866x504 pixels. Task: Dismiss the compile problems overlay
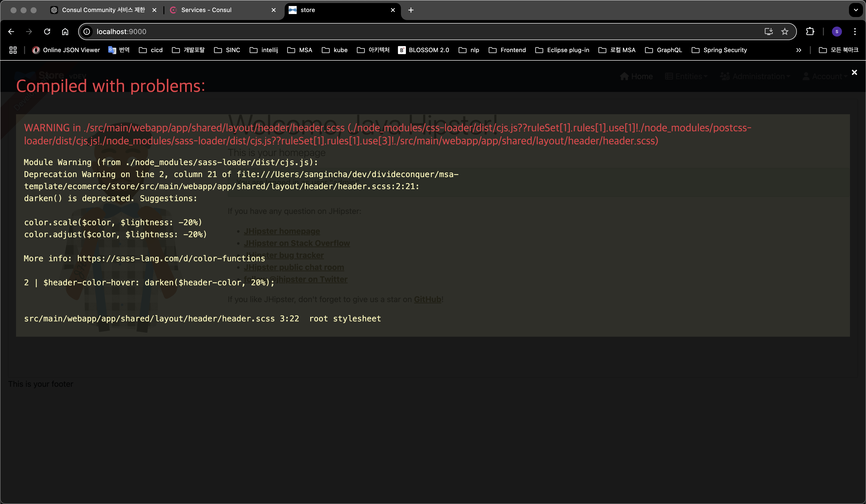[854, 72]
